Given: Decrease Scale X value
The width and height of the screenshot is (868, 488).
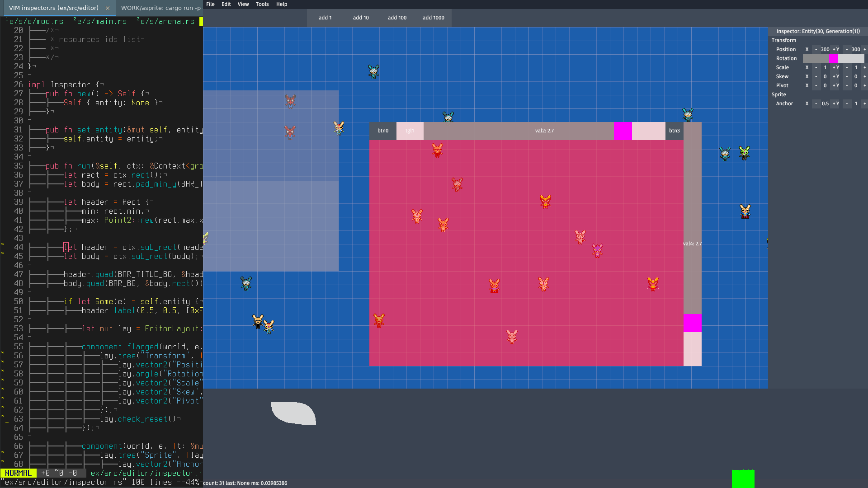Looking at the screenshot, I should click(816, 67).
